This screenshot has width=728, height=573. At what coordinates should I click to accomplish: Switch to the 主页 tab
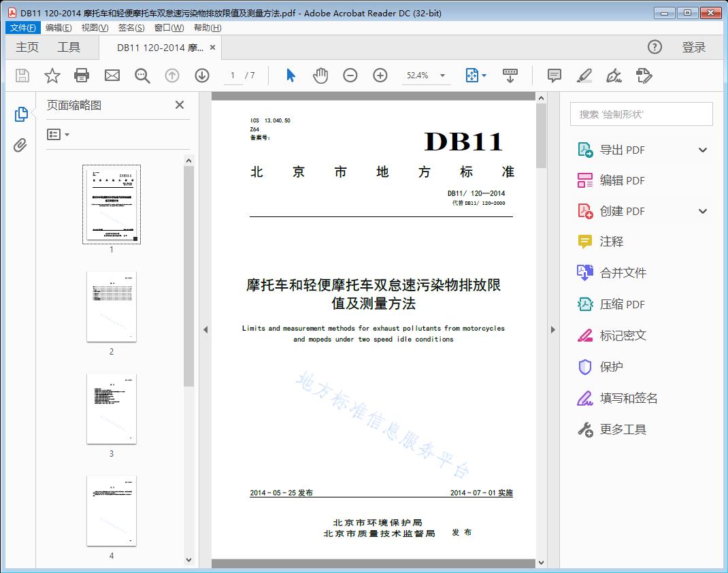point(27,47)
